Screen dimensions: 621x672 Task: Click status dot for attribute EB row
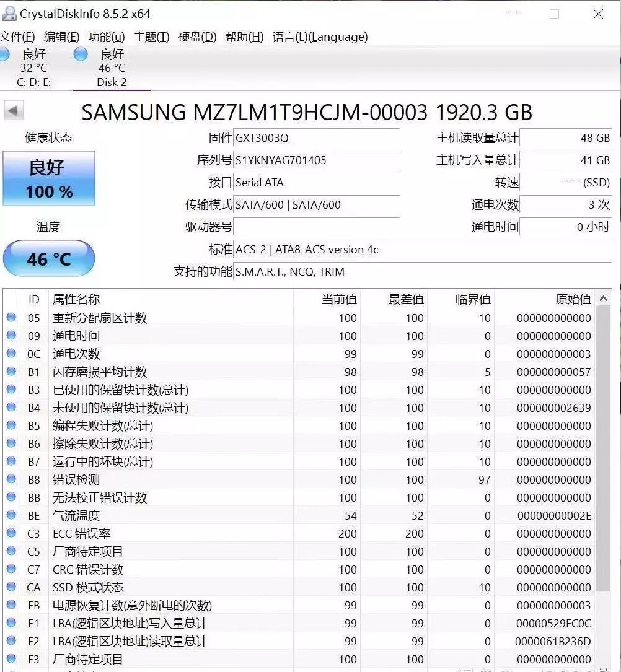[11, 604]
